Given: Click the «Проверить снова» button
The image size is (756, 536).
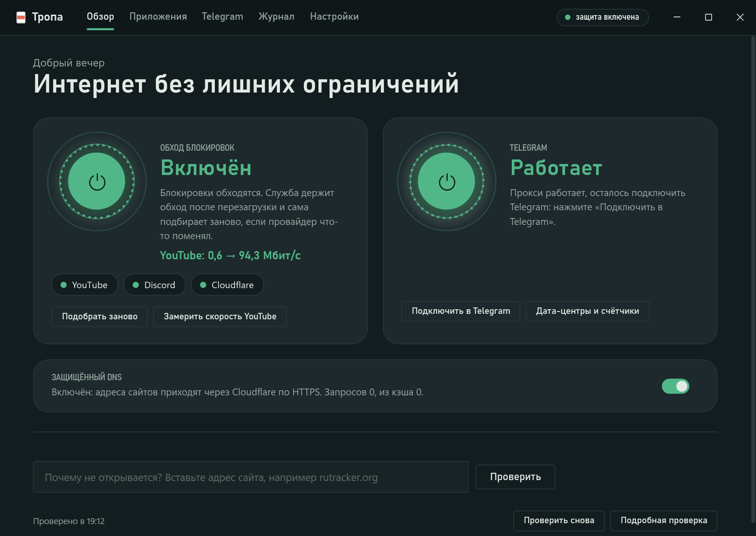Looking at the screenshot, I should pyautogui.click(x=559, y=521).
